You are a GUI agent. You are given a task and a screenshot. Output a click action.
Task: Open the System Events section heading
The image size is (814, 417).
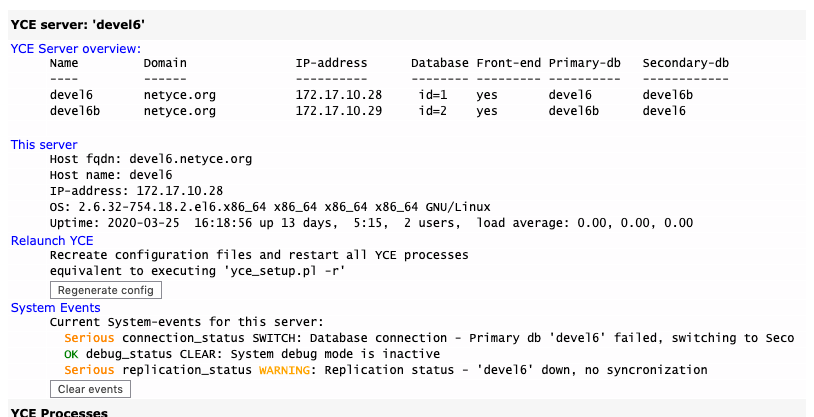pyautogui.click(x=55, y=307)
